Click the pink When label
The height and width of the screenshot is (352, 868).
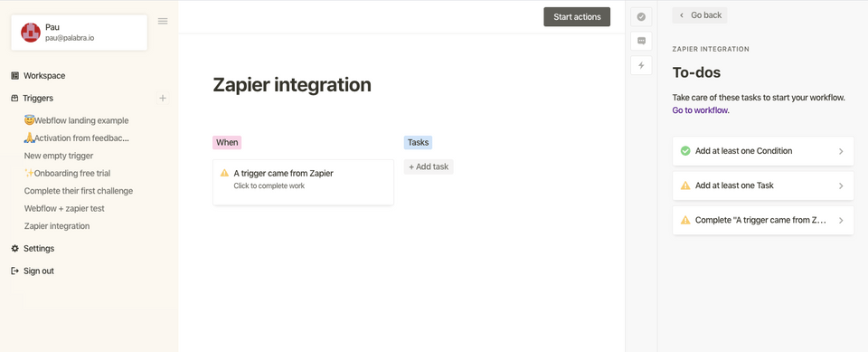coord(227,142)
